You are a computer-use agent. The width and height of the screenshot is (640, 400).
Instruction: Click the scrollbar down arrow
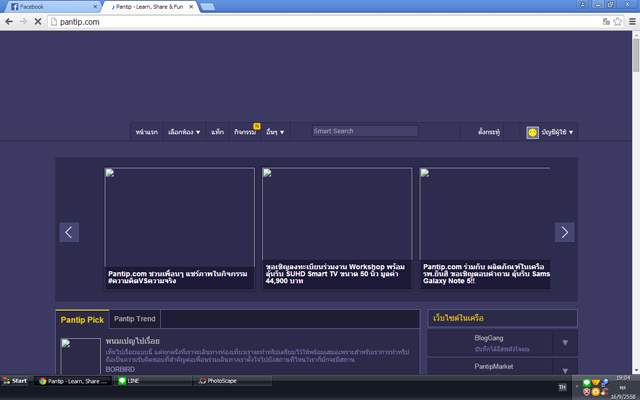point(636,371)
